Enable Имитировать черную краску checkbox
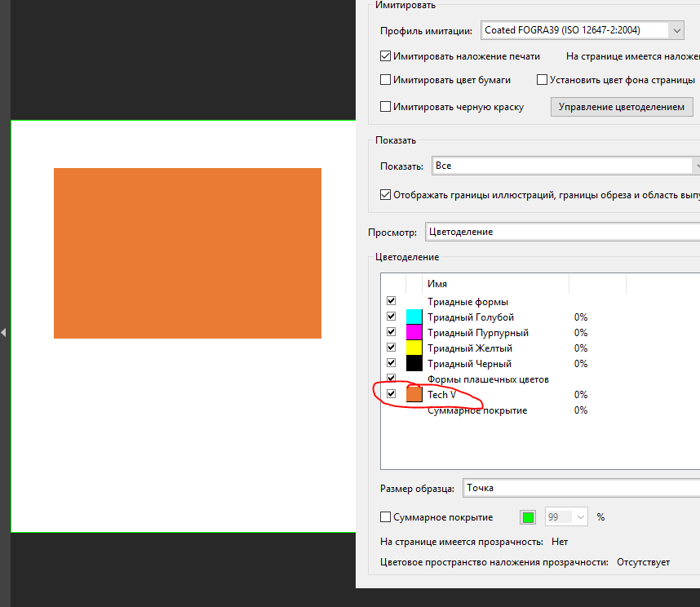Image resolution: width=700 pixels, height=607 pixels. tap(385, 107)
